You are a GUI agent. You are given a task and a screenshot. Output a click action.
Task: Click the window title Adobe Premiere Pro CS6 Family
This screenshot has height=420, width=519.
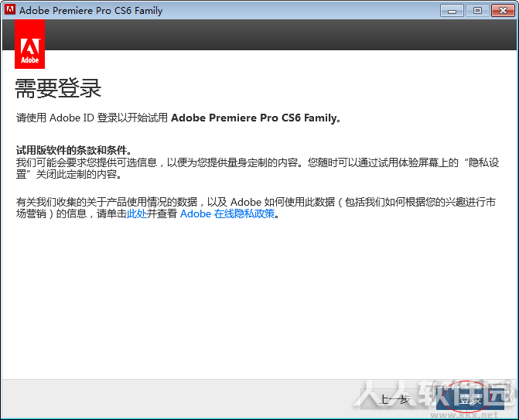tap(91, 11)
